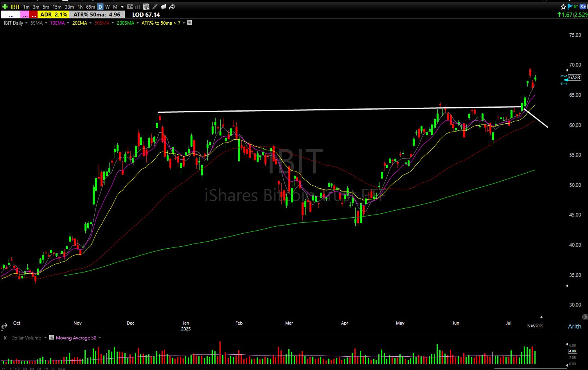Viewport: 588px width, 370px height.
Task: Select the Today range shortcut
Action: (61, 368)
